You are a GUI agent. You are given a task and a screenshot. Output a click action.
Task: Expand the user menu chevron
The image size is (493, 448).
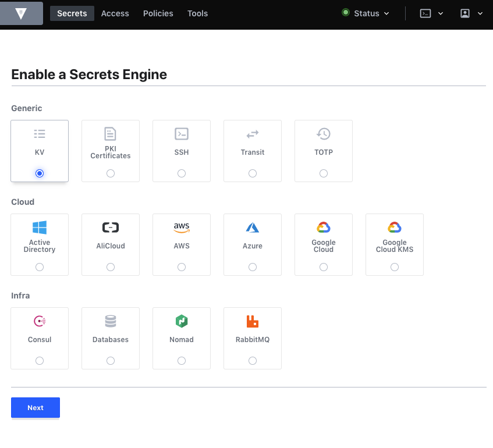[480, 13]
